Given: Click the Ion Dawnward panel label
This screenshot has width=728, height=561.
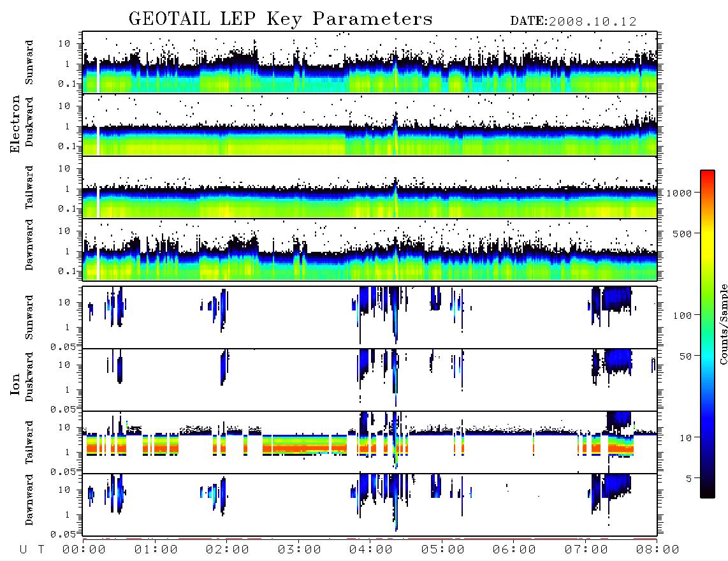Looking at the screenshot, I should [x=29, y=500].
